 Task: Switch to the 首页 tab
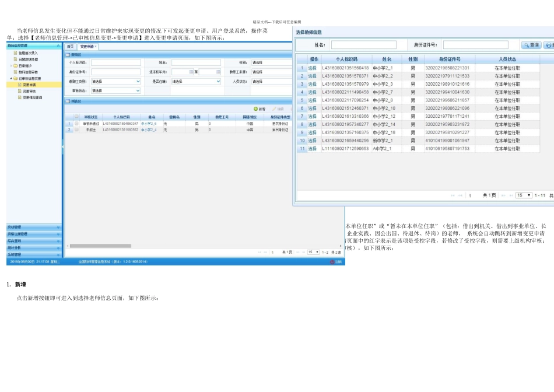click(x=70, y=46)
